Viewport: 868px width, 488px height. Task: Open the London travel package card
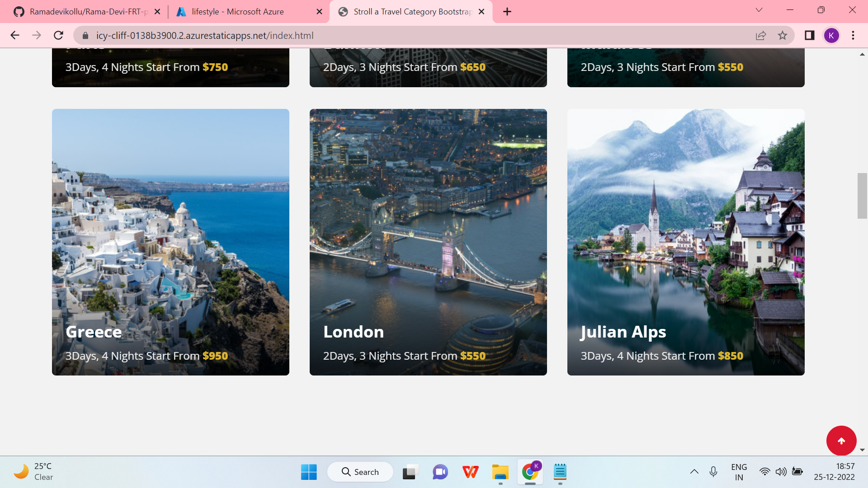point(428,242)
